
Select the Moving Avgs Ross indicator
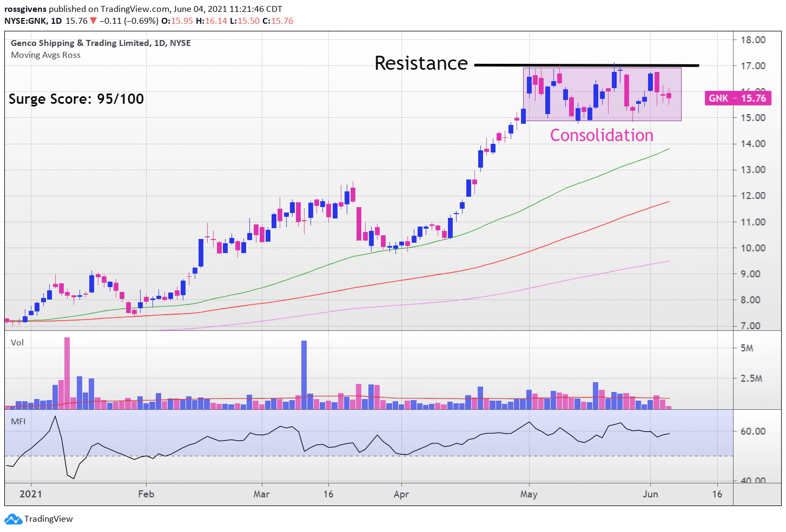pos(45,55)
